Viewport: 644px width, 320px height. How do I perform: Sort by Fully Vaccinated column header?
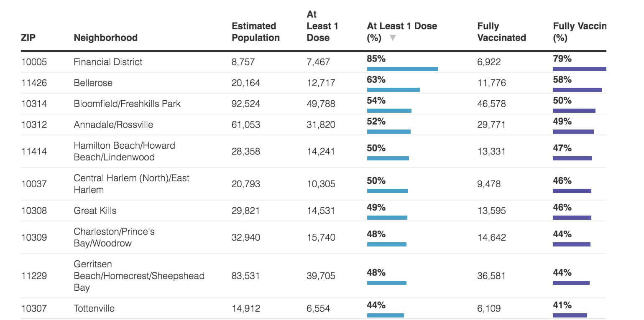[x=501, y=32]
